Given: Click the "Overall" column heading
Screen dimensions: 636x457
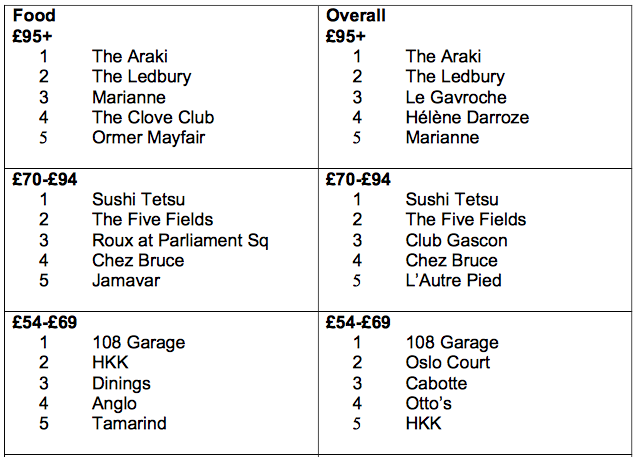Looking at the screenshot, I should coord(355,16).
